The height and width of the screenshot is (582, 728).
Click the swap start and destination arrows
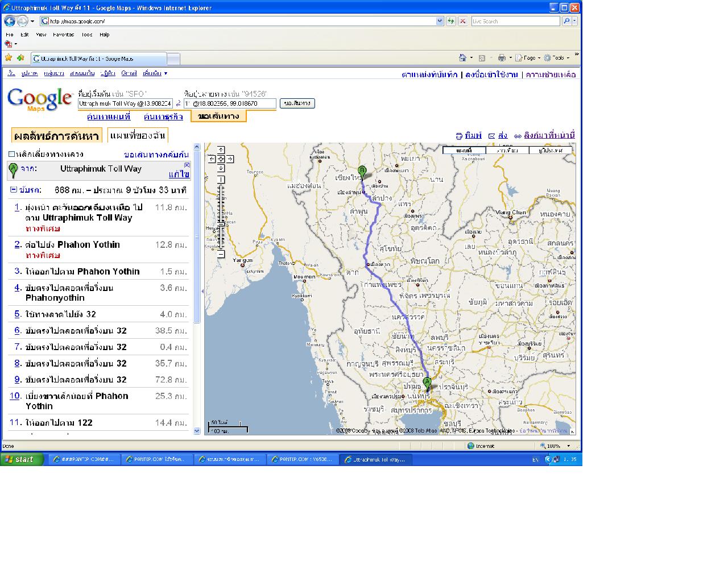tap(178, 103)
